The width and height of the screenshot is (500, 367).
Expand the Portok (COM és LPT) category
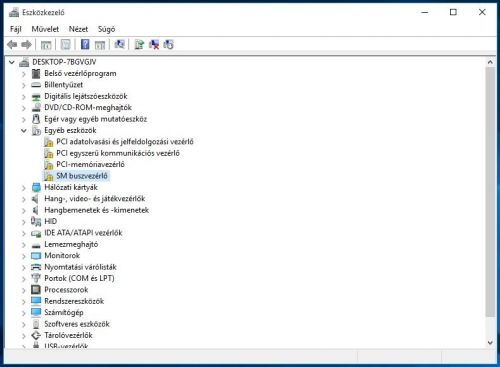[x=24, y=279]
